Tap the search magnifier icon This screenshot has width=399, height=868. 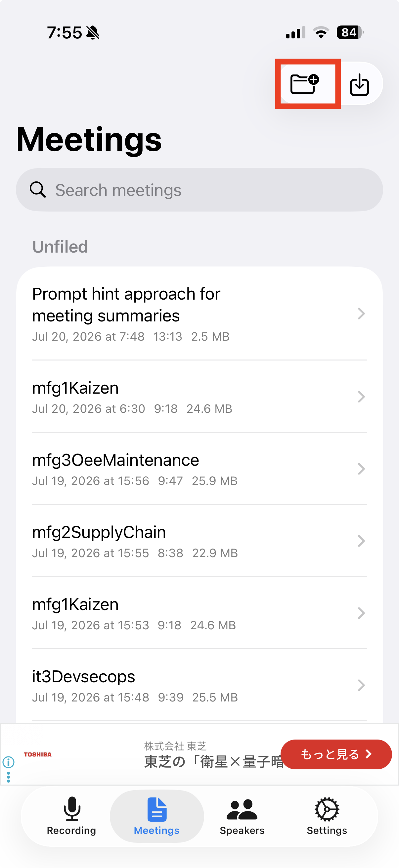tap(38, 190)
